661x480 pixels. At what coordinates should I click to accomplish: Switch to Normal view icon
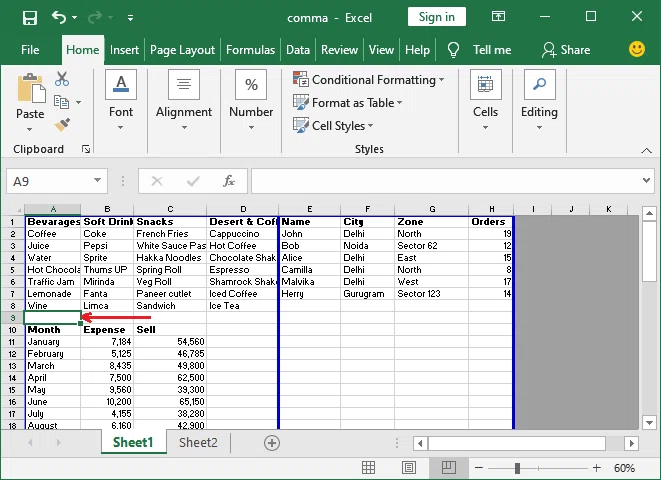pyautogui.click(x=368, y=467)
